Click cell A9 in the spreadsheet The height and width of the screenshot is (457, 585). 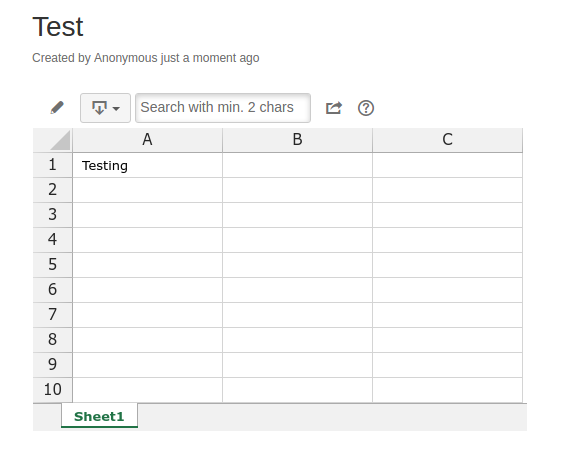point(147,365)
